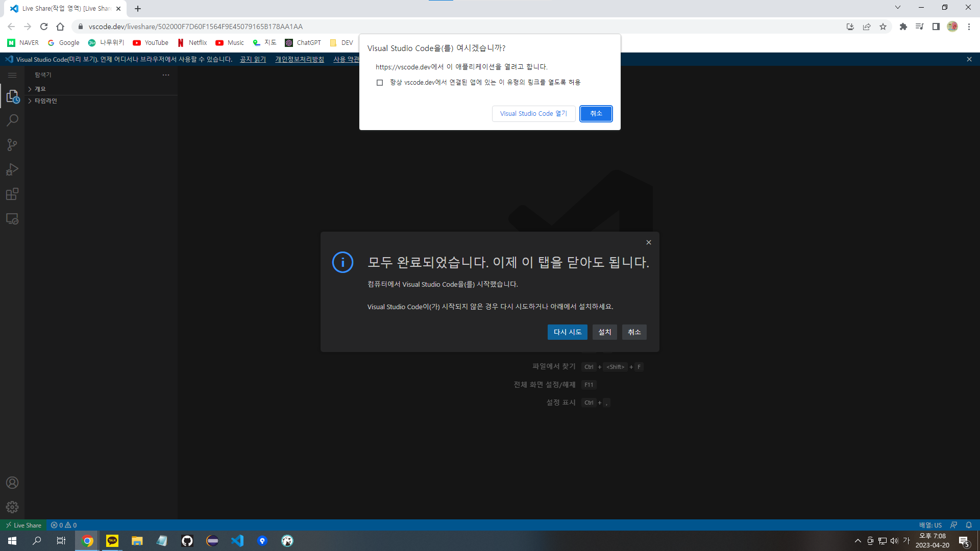980x551 pixels.
Task: Open the Explorer more actions ellipsis menu
Action: [165, 74]
